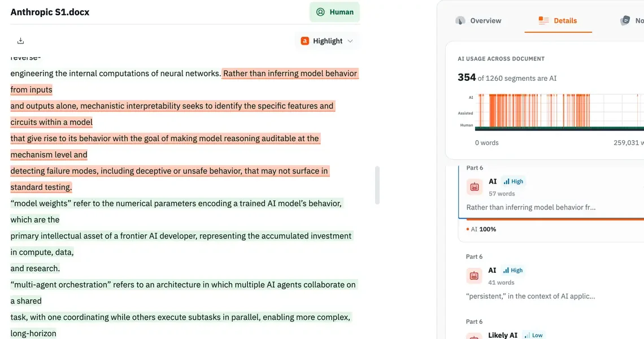Click '354 of 1260 segments are AI' text
Viewport: 644px width, 339px height.
(x=507, y=77)
